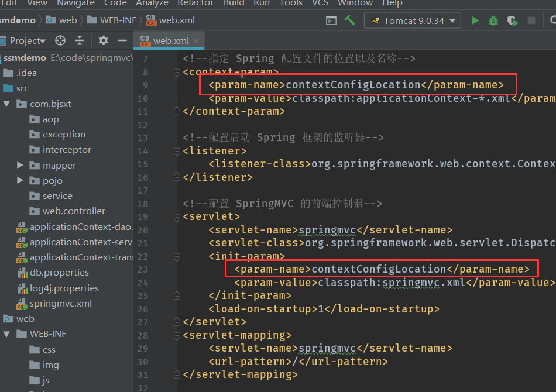Viewport: 556px width, 392px height.
Task: Click the WEB-INF breadcrumb in navigation bar
Action: [x=112, y=20]
